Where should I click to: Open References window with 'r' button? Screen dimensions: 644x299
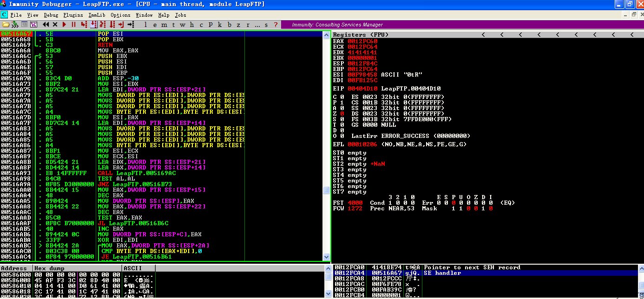point(248,24)
